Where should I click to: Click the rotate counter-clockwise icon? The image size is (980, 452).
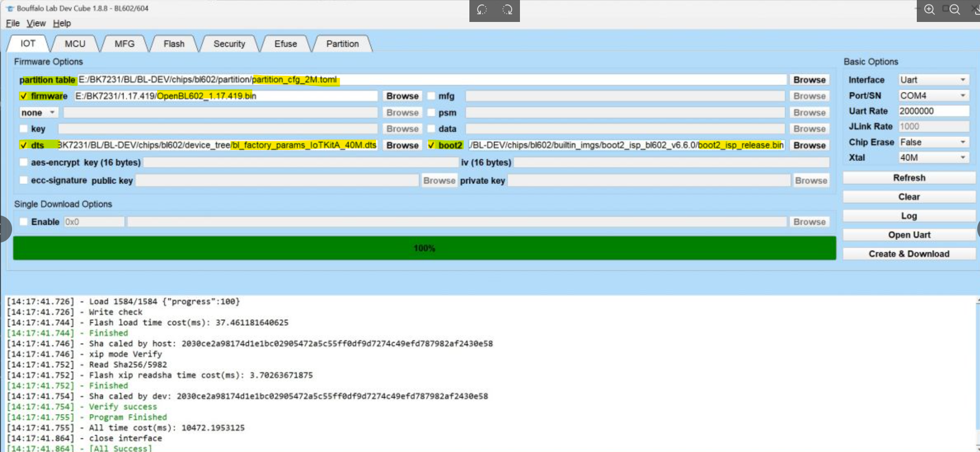[x=482, y=9]
